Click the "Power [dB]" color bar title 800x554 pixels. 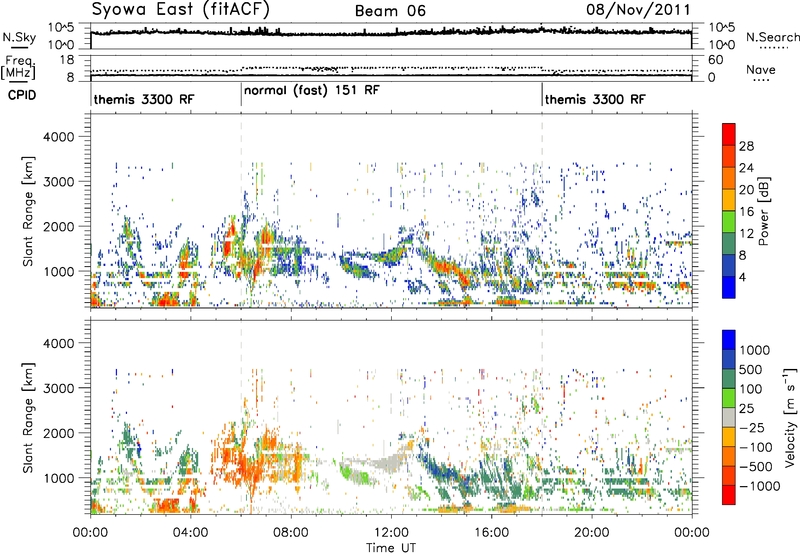click(x=764, y=211)
